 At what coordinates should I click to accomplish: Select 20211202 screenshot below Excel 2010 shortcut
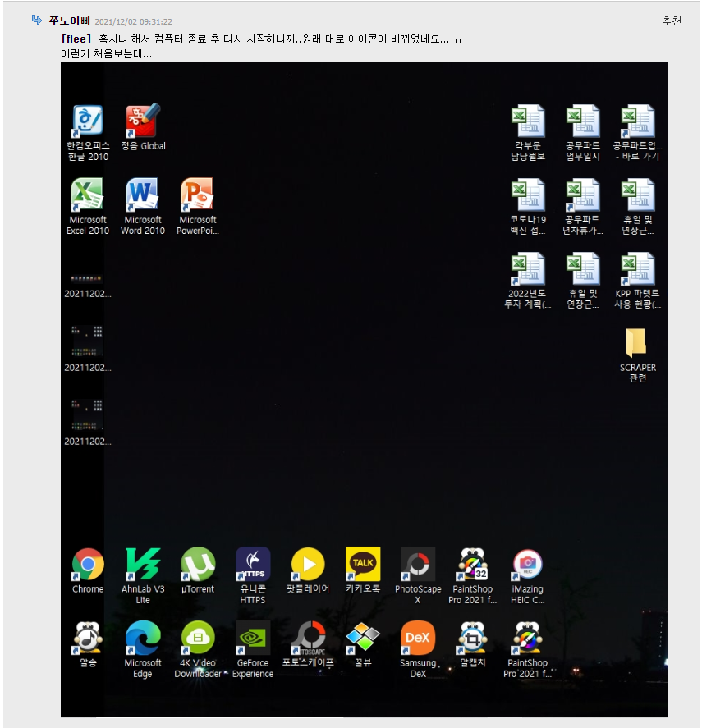pos(88,286)
